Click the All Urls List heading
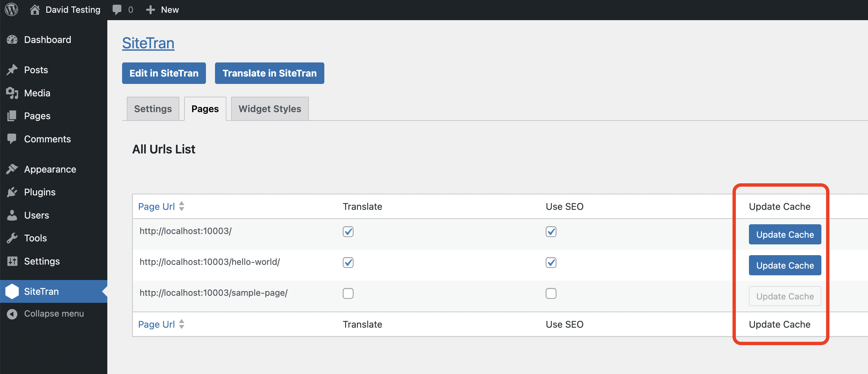Image resolution: width=868 pixels, height=374 pixels. (163, 149)
